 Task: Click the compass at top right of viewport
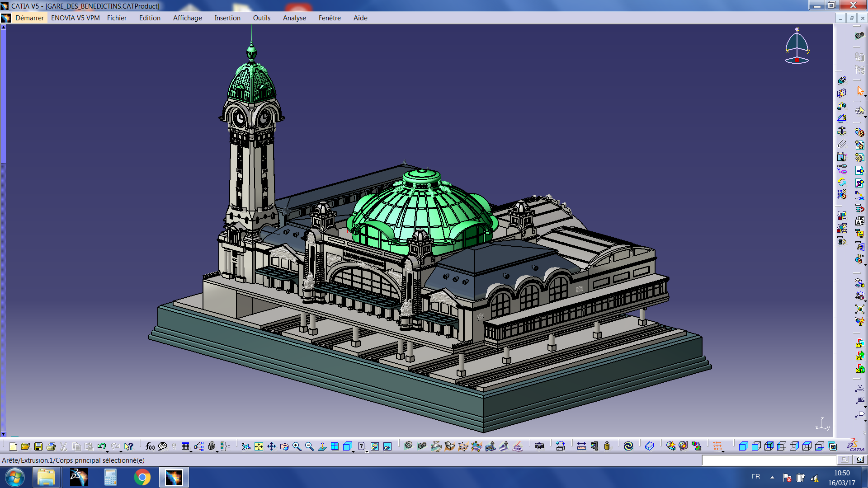[x=797, y=46]
